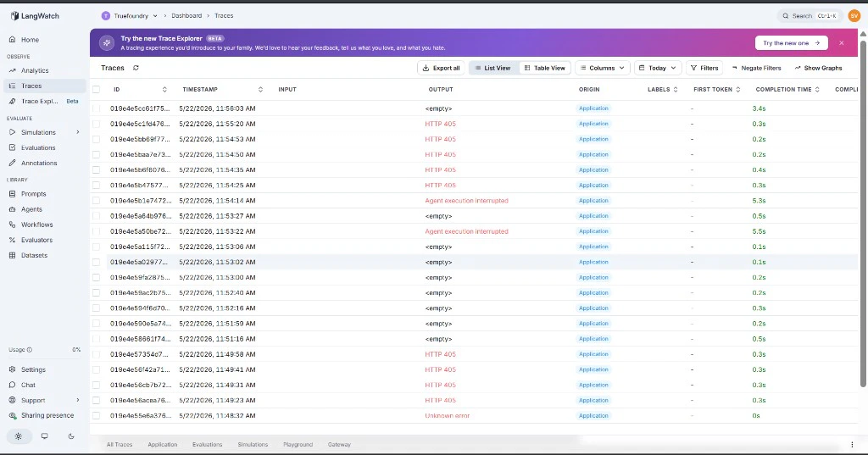
Task: Click the usage info icon
Action: point(30,350)
